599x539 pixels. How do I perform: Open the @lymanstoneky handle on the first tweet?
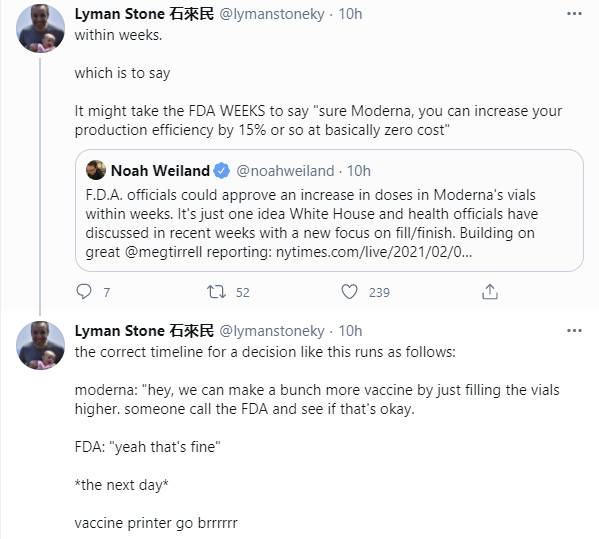[x=272, y=14]
